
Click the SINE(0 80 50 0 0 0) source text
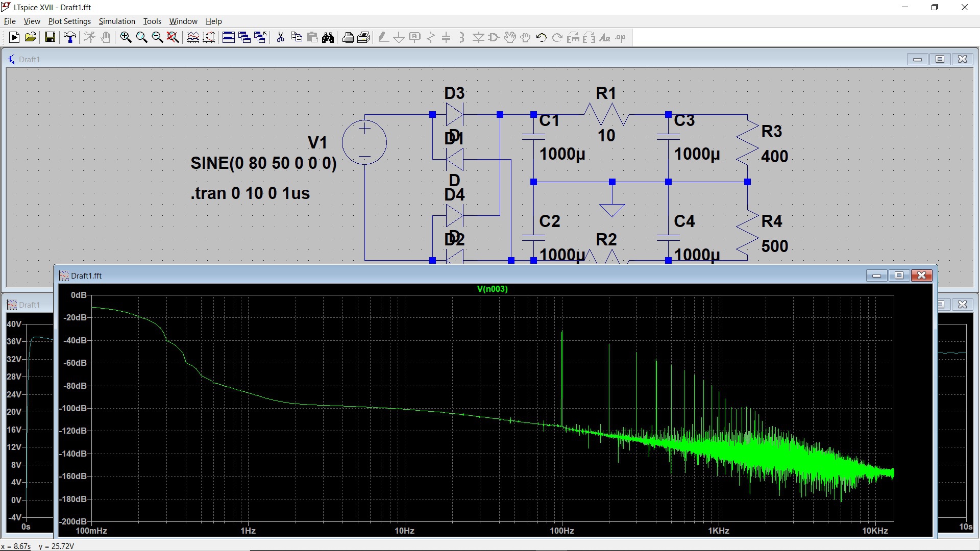[x=263, y=163]
